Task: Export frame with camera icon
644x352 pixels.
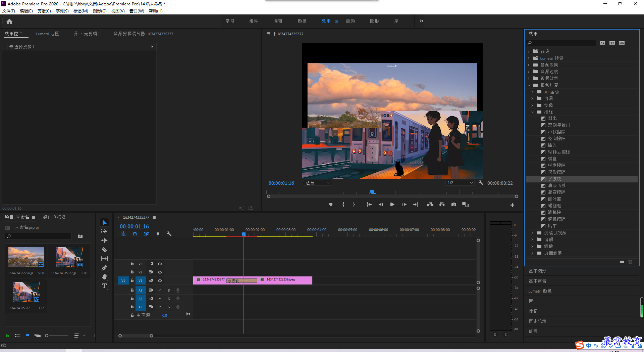Action: [454, 205]
